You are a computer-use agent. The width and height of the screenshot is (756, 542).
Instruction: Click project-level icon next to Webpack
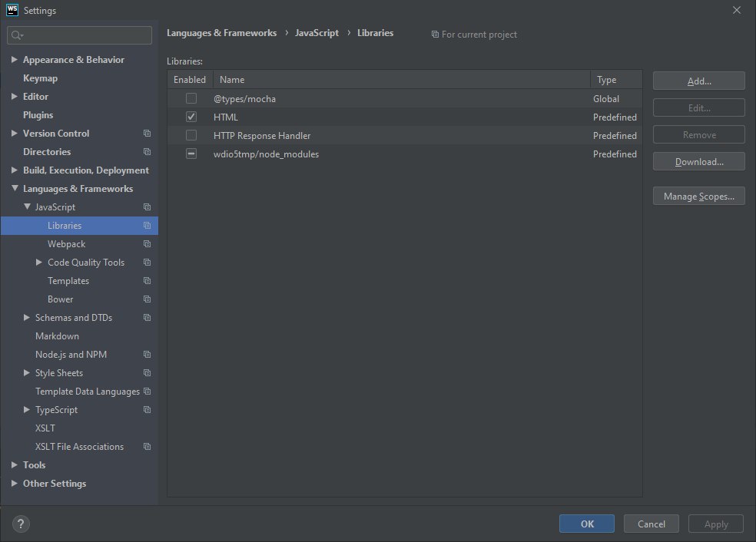(x=147, y=244)
